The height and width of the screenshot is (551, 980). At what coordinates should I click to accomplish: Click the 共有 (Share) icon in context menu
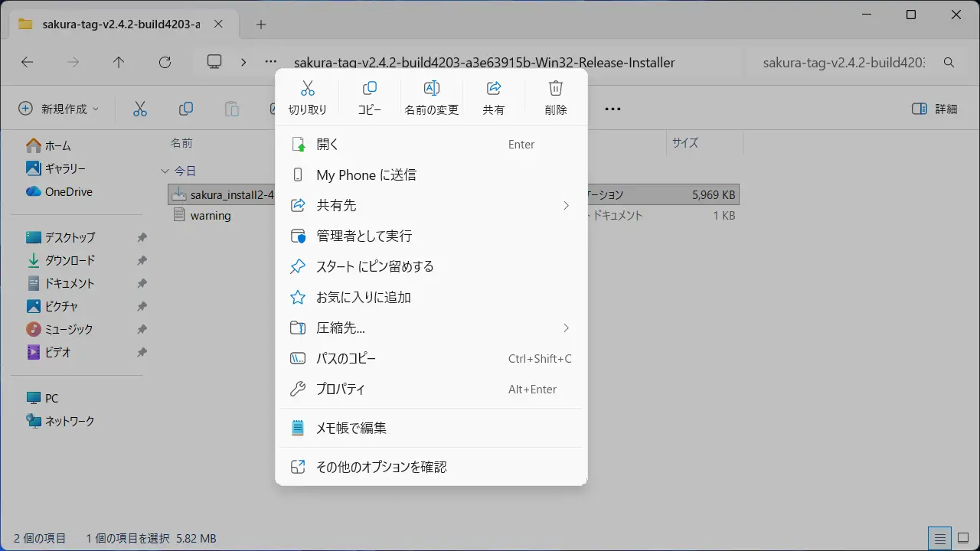coord(494,97)
